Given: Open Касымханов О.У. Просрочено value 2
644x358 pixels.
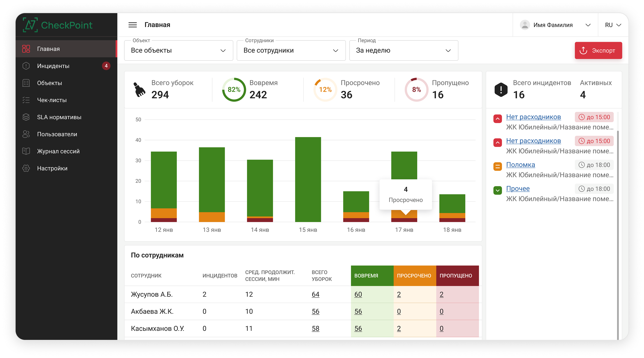Looking at the screenshot, I should [399, 328].
